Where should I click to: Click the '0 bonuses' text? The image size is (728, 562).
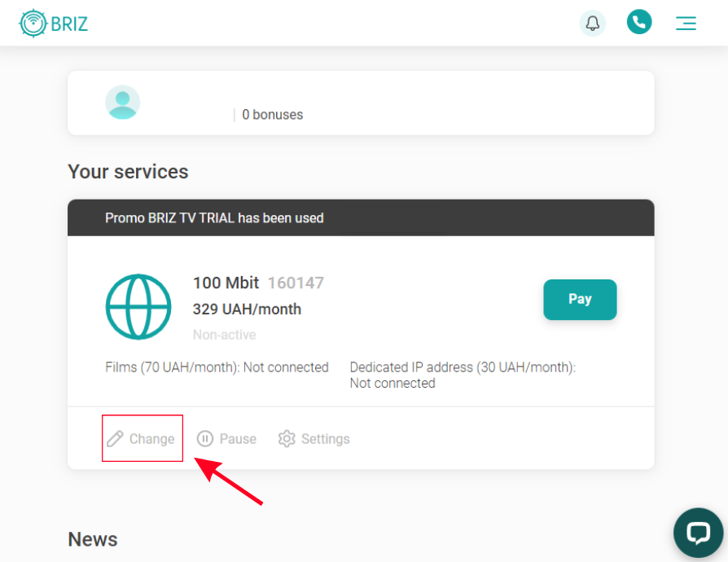point(273,115)
